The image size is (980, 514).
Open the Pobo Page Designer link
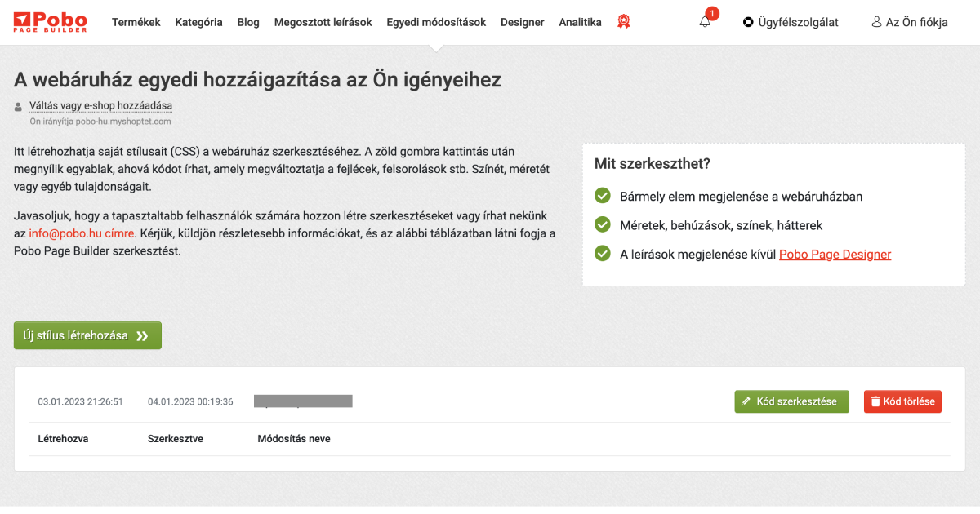click(x=835, y=255)
